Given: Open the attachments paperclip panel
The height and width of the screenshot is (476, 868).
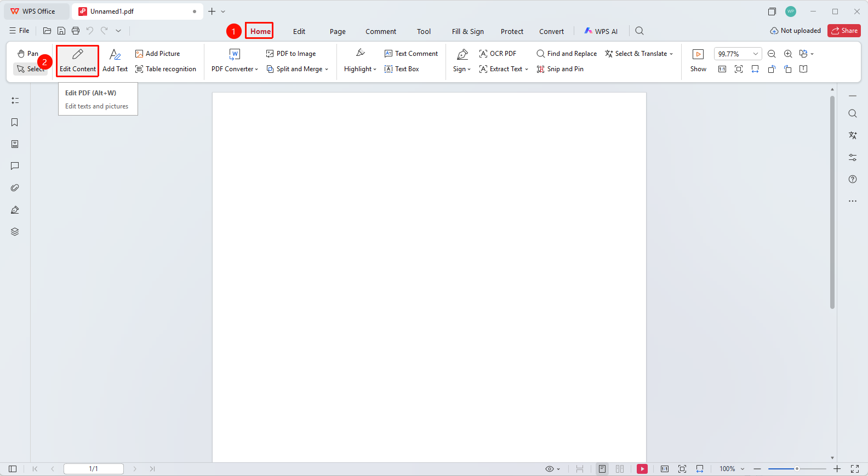Looking at the screenshot, I should [x=15, y=188].
